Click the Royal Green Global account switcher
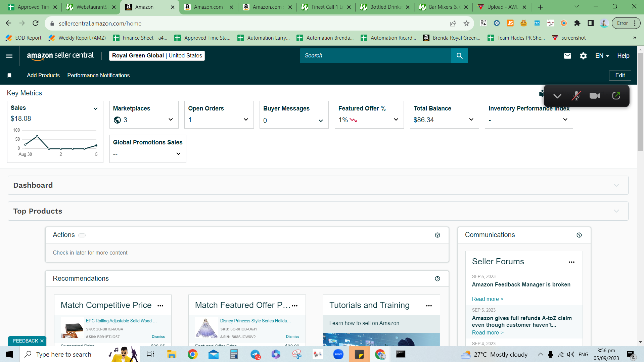The height and width of the screenshot is (362, 644). pos(157,56)
